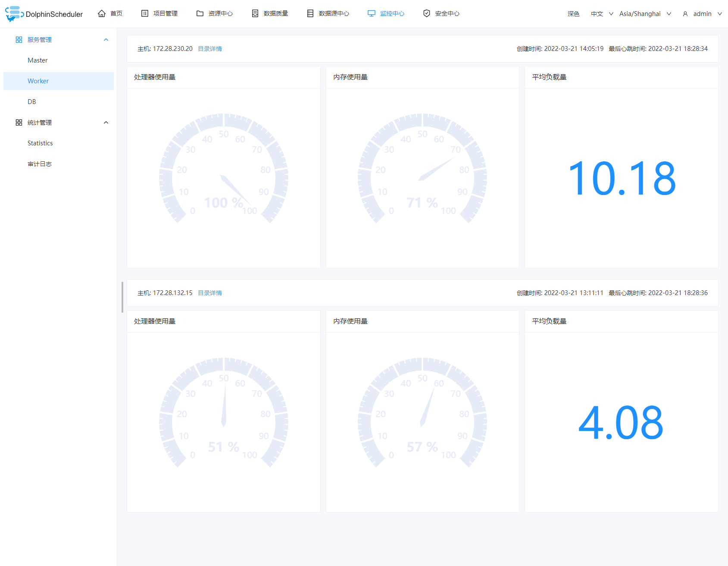The width and height of the screenshot is (728, 566).
Task: Go to 资源中心 in the top navigation
Action: pos(215,13)
